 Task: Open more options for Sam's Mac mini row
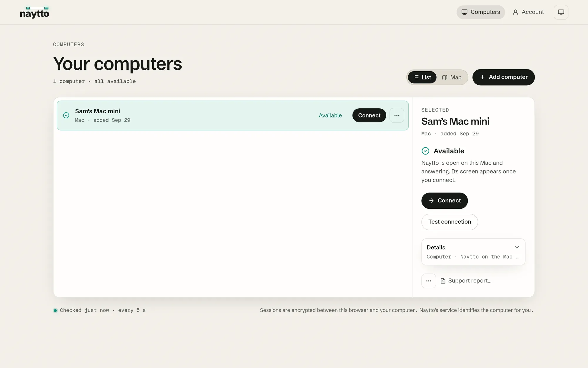(x=397, y=115)
